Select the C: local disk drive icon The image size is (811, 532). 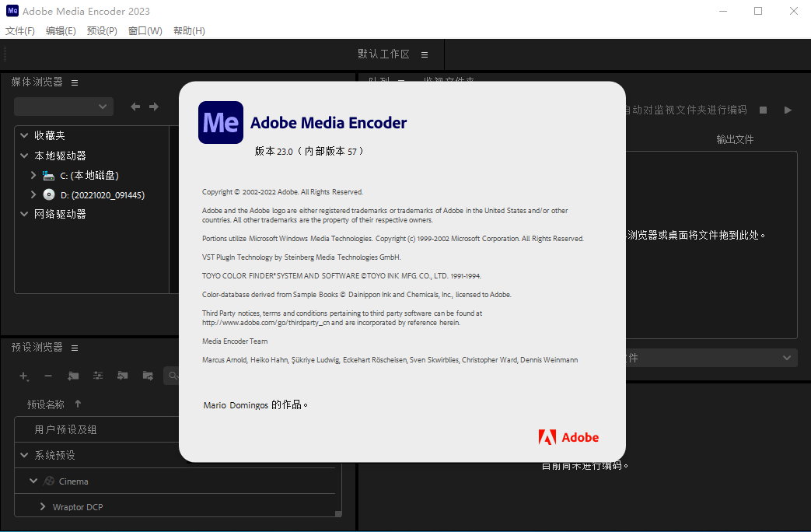[x=49, y=176]
